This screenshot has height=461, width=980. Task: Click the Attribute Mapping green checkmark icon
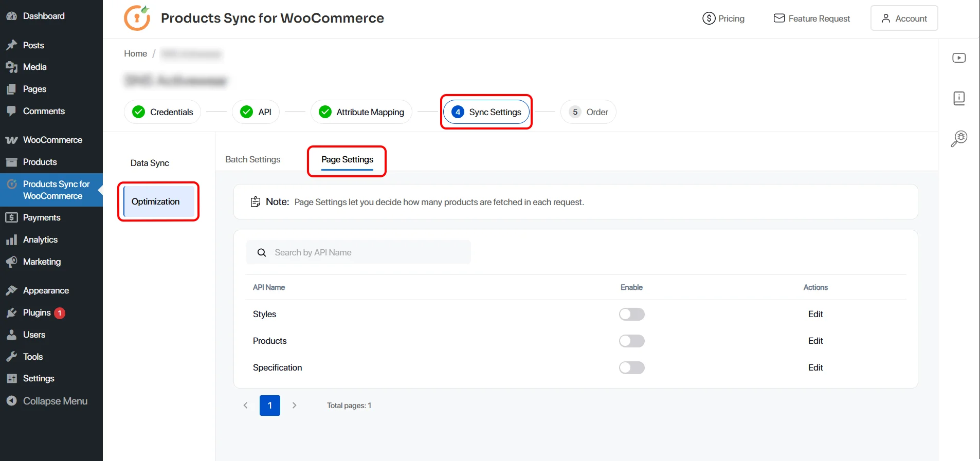tap(325, 112)
